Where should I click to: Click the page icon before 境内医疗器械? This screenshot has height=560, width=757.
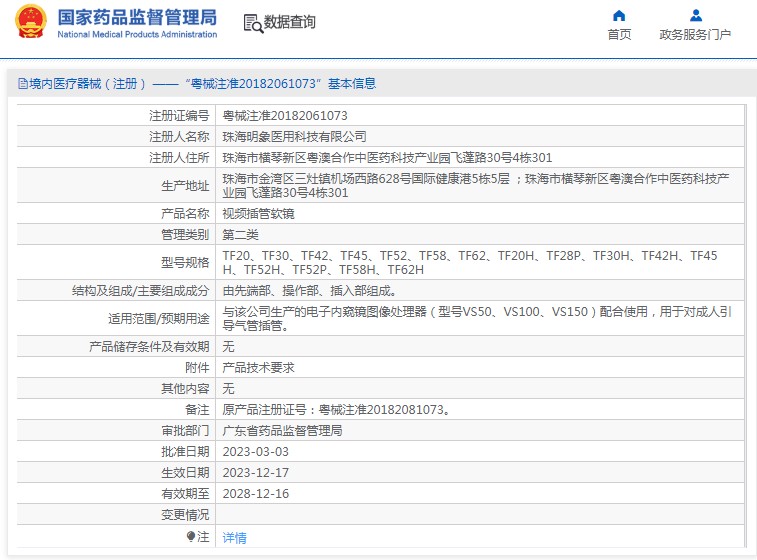click(x=22, y=84)
